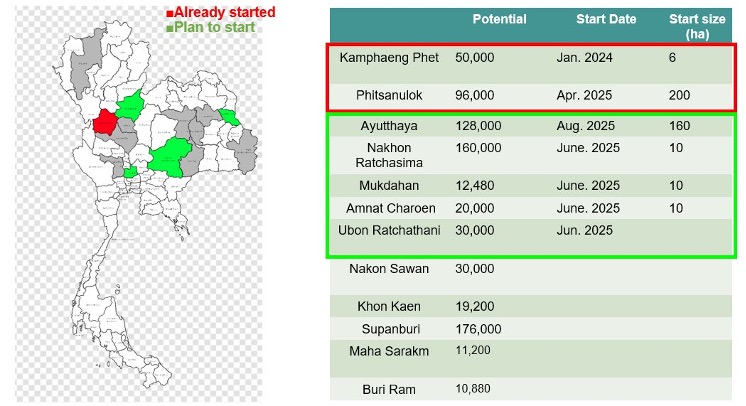The height and width of the screenshot is (406, 746).
Task: Select Supanburi potential value 176,000
Action: coord(478,329)
